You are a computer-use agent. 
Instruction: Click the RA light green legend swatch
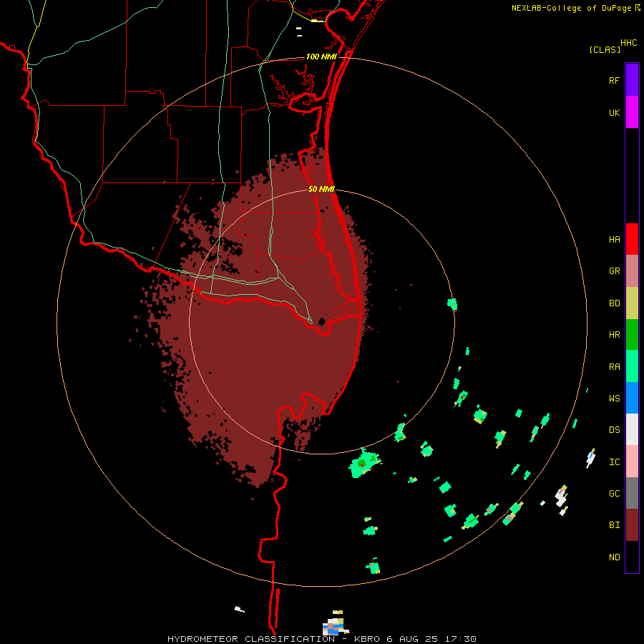click(632, 366)
